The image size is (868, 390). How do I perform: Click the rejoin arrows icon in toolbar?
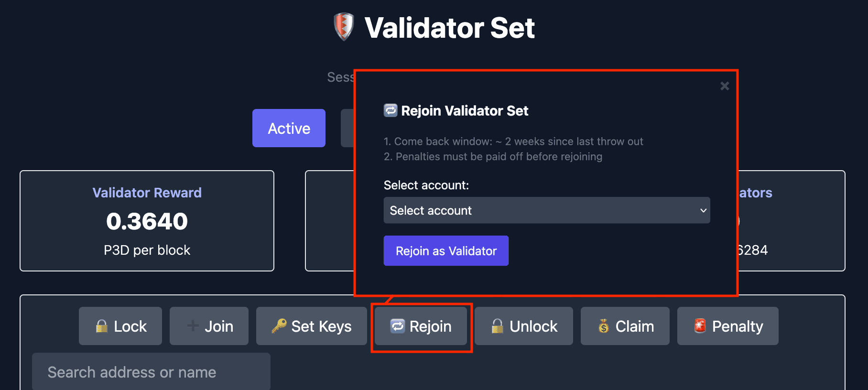pos(397,326)
